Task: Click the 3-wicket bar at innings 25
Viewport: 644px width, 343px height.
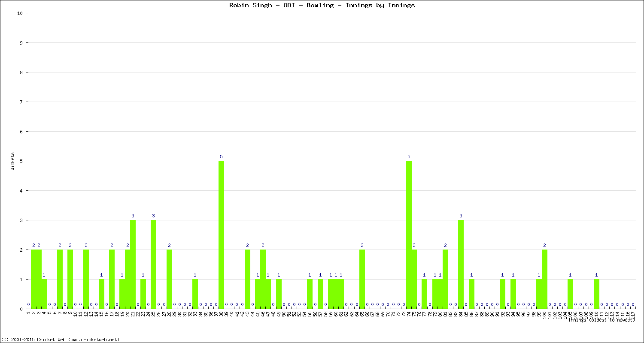Action: click(x=153, y=265)
